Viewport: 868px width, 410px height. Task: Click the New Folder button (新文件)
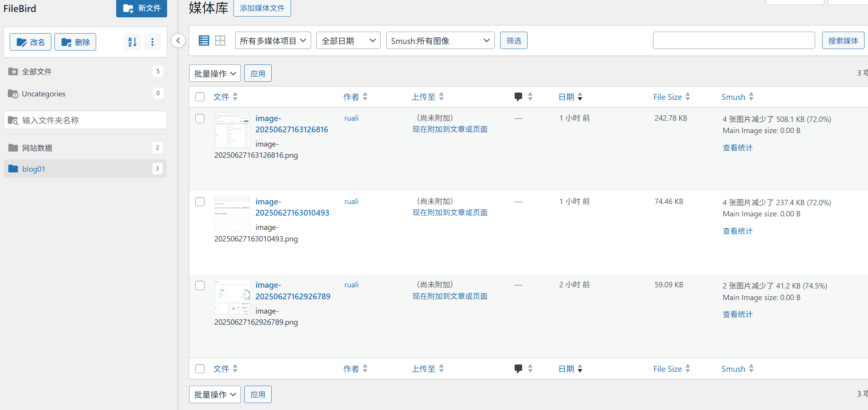point(141,8)
